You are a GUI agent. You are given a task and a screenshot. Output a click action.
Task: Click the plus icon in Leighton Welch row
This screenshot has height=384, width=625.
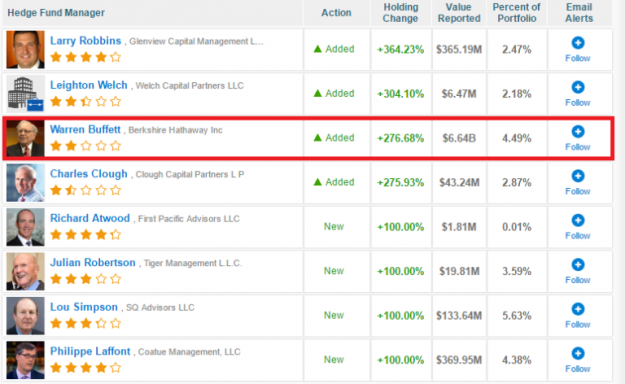(578, 87)
